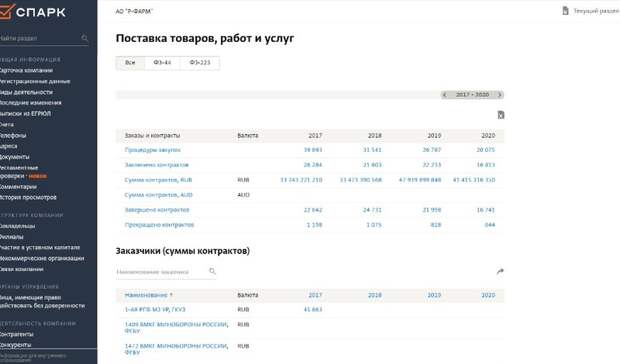Click the sidebar search magnifier icon
The height and width of the screenshot is (364, 620).
[85, 38]
